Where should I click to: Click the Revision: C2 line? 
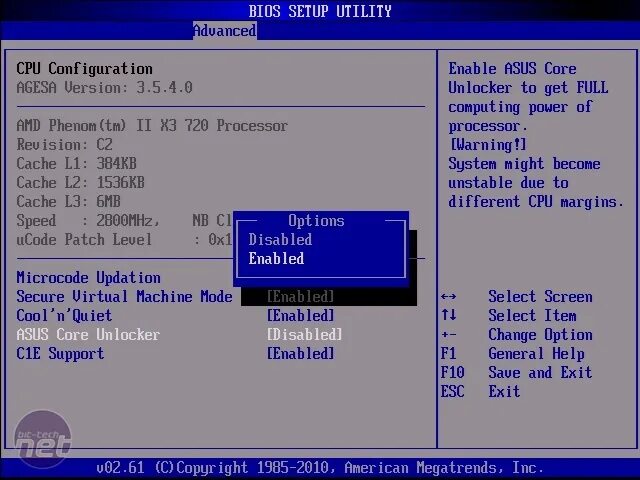coord(64,144)
